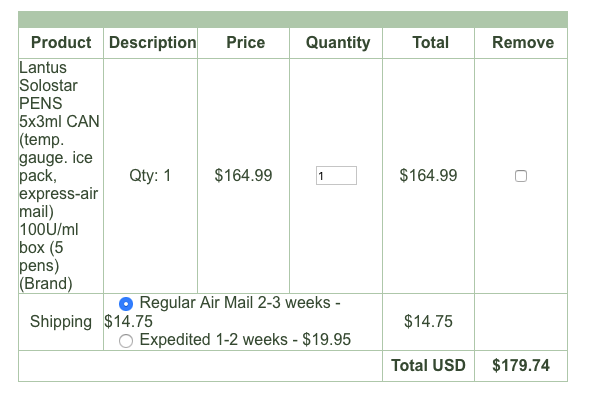Click the Description column header
Screen dimensions: 608x398
click(152, 43)
